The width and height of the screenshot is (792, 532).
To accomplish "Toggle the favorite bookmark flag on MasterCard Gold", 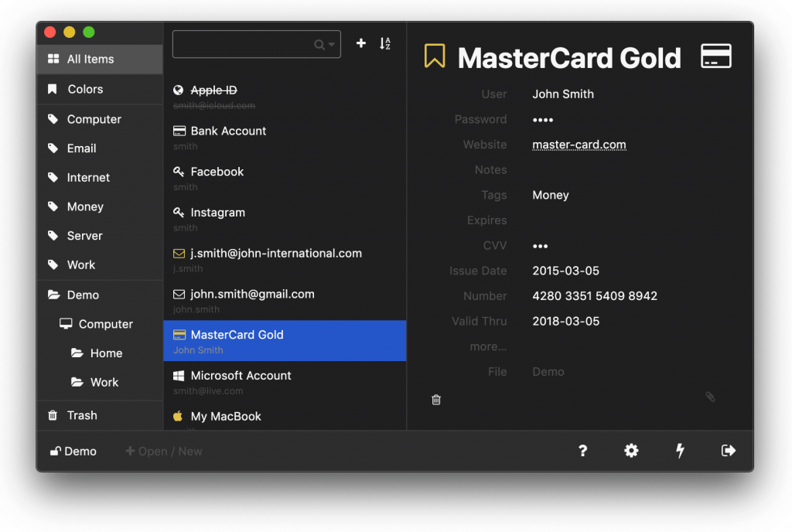I will [x=434, y=56].
